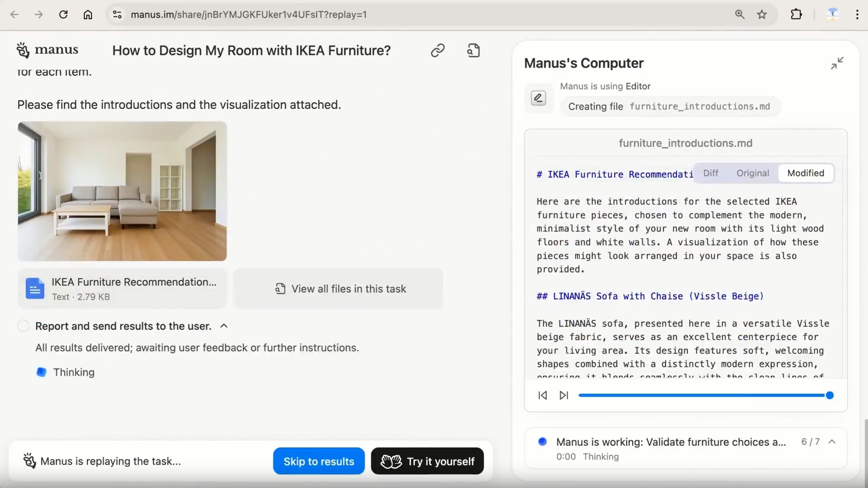Open the room visualization image
Screen dimensions: 868x488
pyautogui.click(x=122, y=191)
